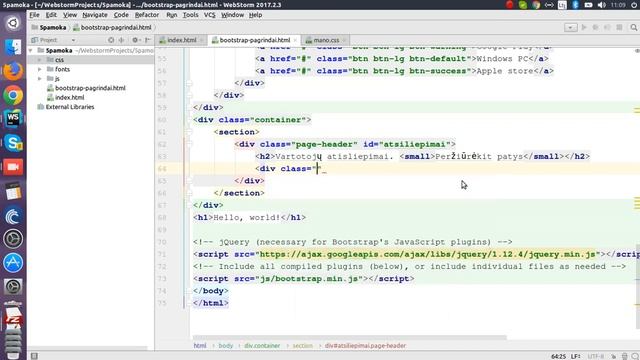This screenshot has height=360, width=640.
Task: Click cursor position 64:25 in status bar
Action: click(558, 356)
